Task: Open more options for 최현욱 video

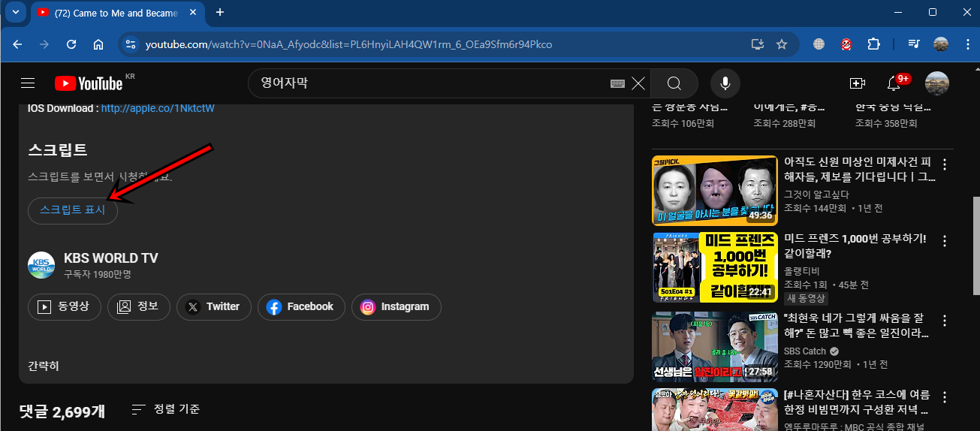Action: click(945, 320)
